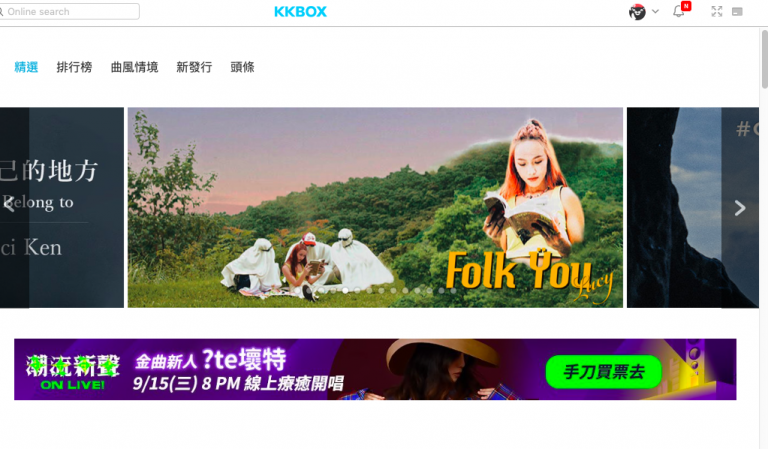Viewport: 768px width, 449px height.
Task: Switch to 曲風情境 tab
Action: pyautogui.click(x=134, y=67)
